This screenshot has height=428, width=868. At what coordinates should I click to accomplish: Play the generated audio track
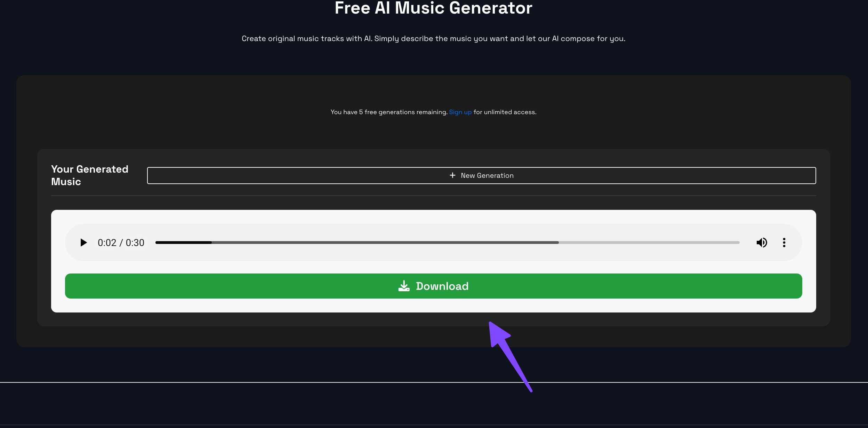tap(83, 243)
